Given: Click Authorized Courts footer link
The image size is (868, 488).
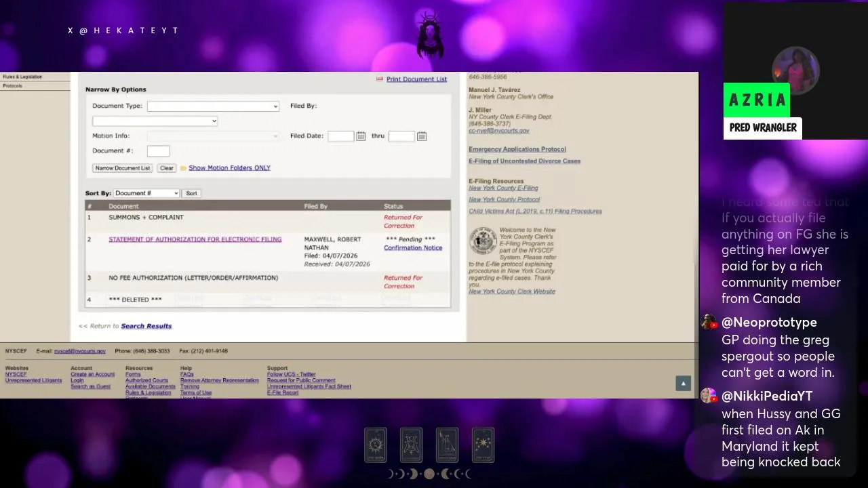Looking at the screenshot, I should coord(146,380).
